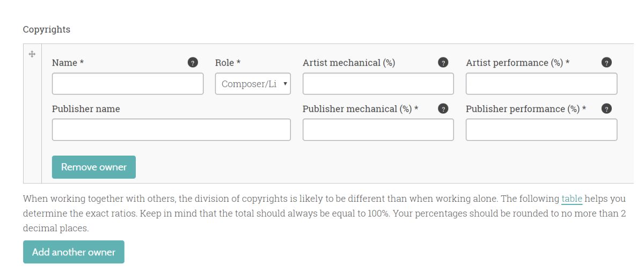Viewport: 644px width, 279px height.
Task: Select the Artist performance (%) text box
Action: point(541,84)
